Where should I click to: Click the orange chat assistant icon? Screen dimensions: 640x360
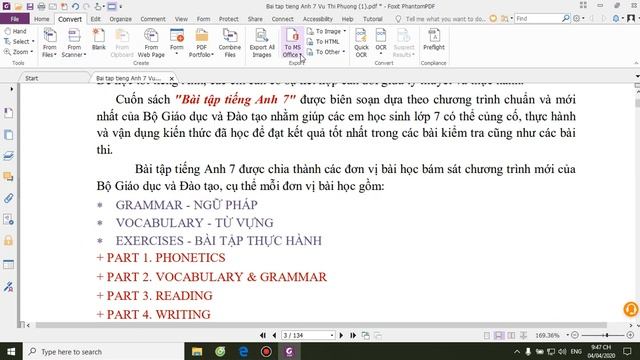pyautogui.click(x=631, y=309)
